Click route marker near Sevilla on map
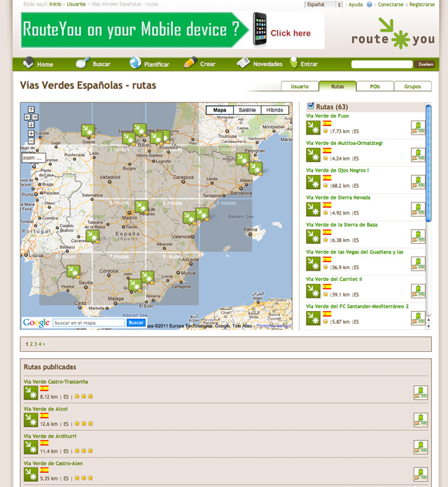448x487 pixels. pos(73,272)
